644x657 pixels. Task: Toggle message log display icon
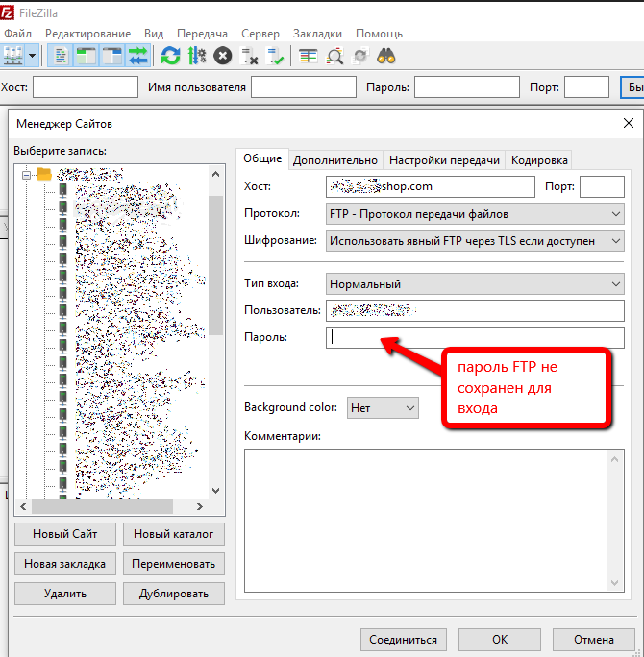pyautogui.click(x=61, y=56)
